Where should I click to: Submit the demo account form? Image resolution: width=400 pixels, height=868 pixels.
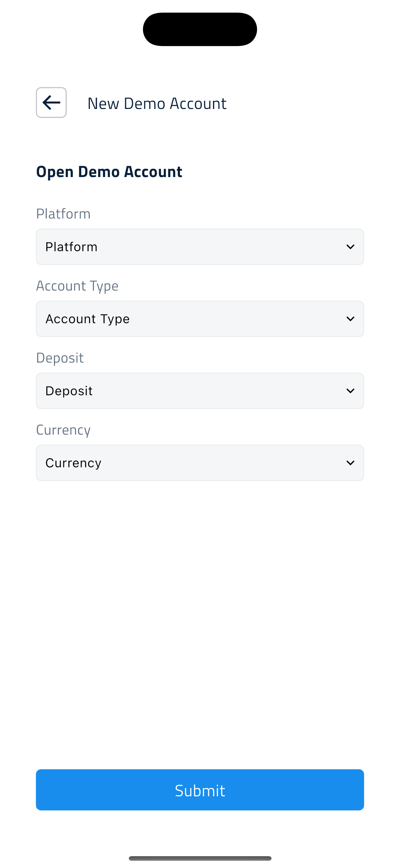tap(200, 790)
